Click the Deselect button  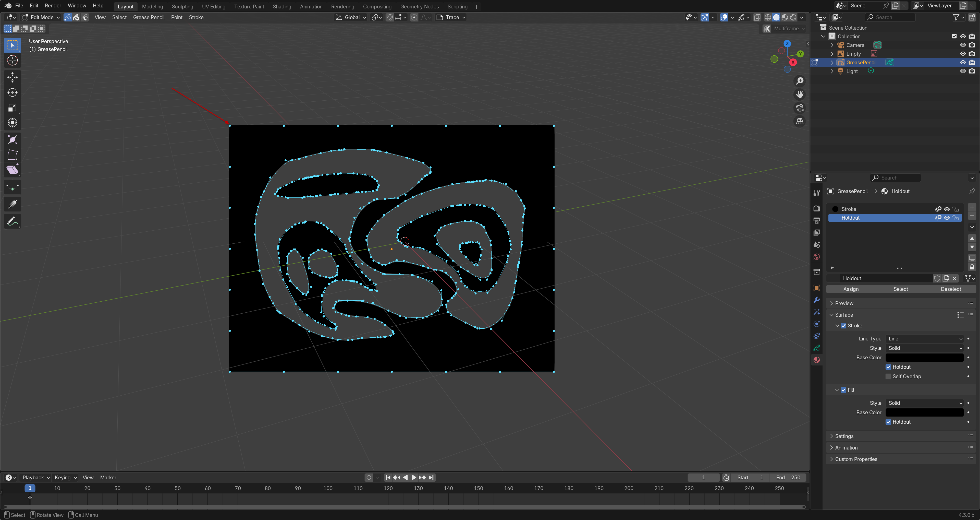click(951, 289)
